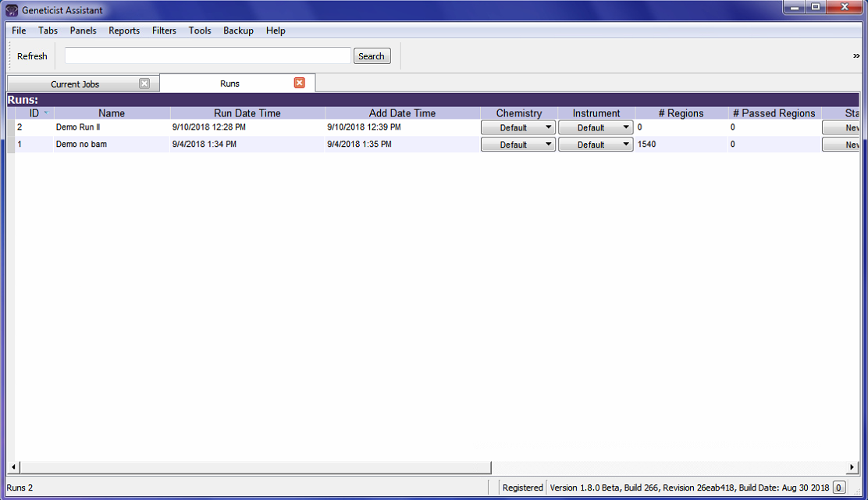Open the Tools menu
The height and width of the screenshot is (500, 868).
pyautogui.click(x=200, y=30)
